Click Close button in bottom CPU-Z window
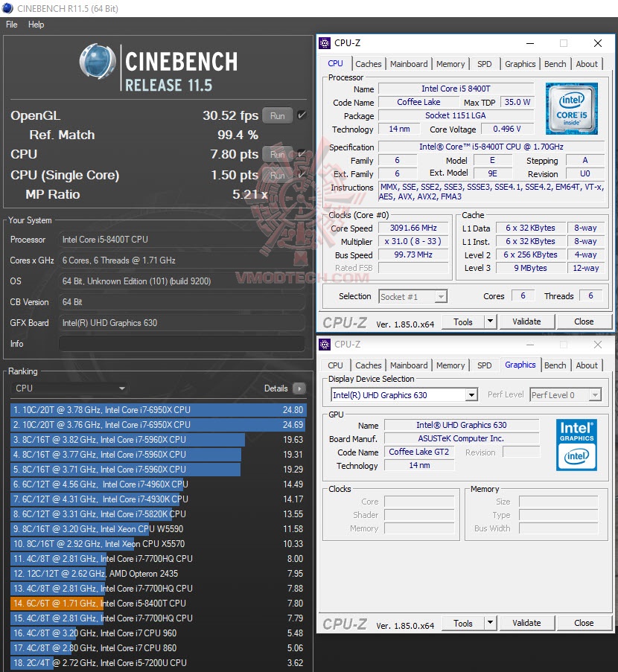The width and height of the screenshot is (618, 672). click(584, 623)
